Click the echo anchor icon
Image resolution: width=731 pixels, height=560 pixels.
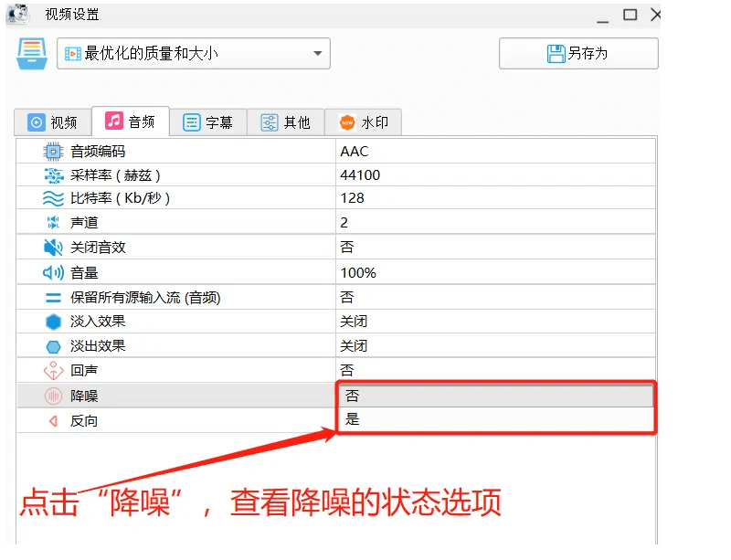pyautogui.click(x=53, y=371)
